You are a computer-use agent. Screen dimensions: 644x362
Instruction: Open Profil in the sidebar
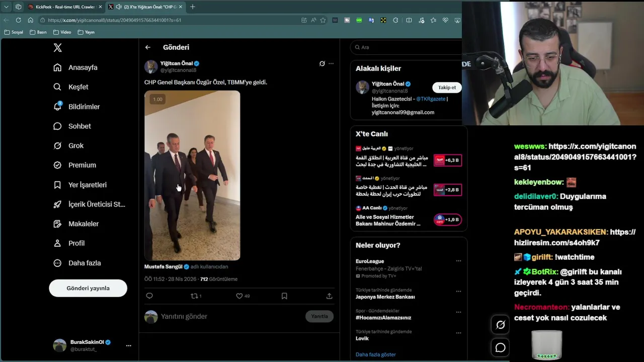(69, 243)
